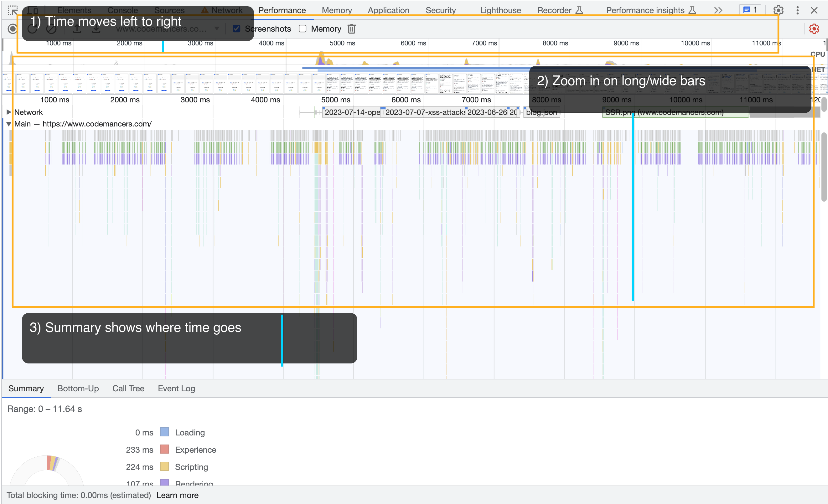The width and height of the screenshot is (828, 504).
Task: Open the red capture settings gear
Action: tap(814, 29)
